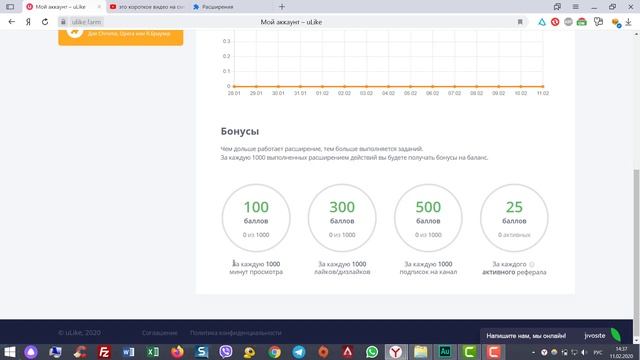Bookmark this page with the bookmark icon

coord(520,22)
